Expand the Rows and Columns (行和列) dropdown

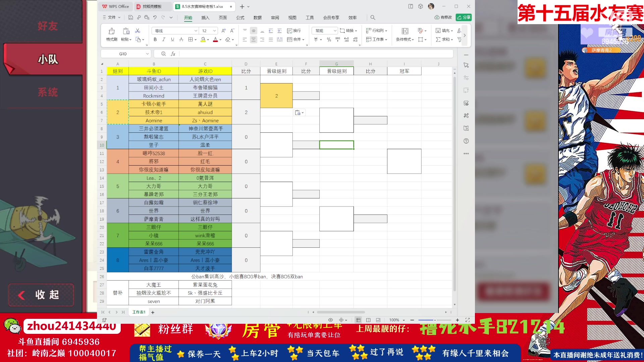[x=386, y=31]
